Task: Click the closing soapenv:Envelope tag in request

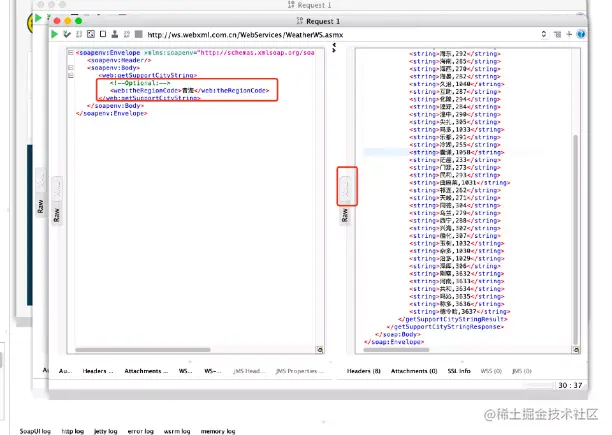Action: [112, 114]
